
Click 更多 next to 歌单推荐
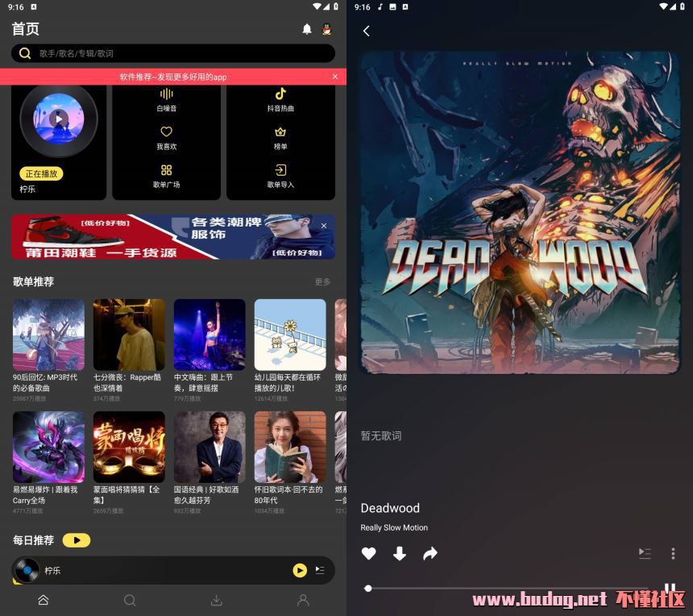click(322, 281)
